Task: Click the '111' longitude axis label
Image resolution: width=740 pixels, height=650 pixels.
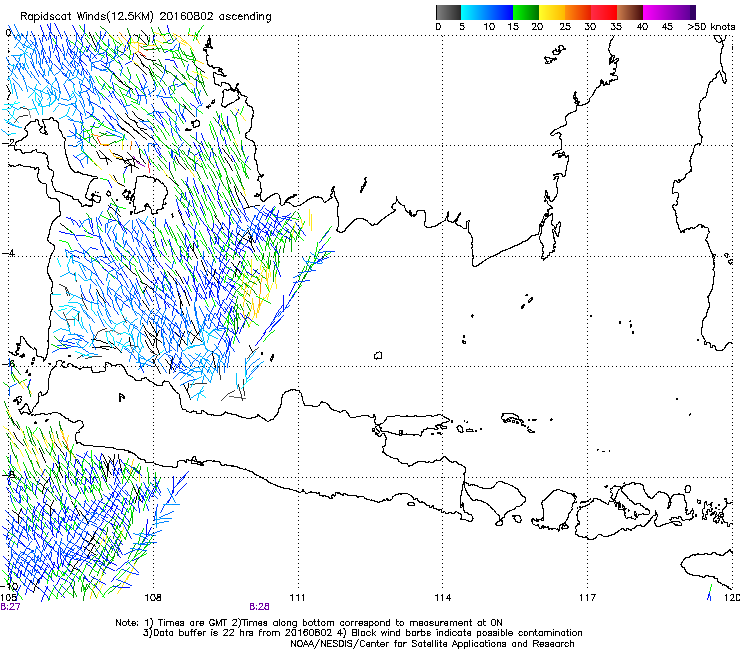Action: tap(297, 598)
